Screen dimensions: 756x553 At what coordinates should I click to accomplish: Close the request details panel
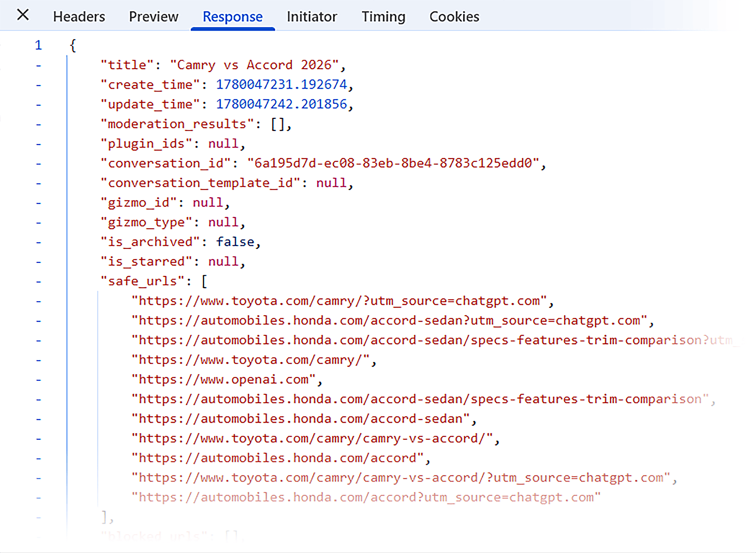tap(23, 15)
